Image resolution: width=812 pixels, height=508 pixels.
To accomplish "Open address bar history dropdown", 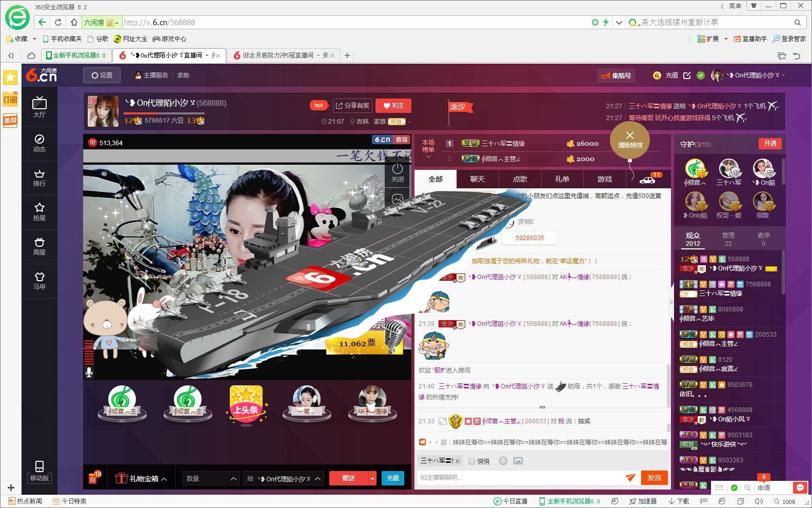I will click(x=619, y=23).
